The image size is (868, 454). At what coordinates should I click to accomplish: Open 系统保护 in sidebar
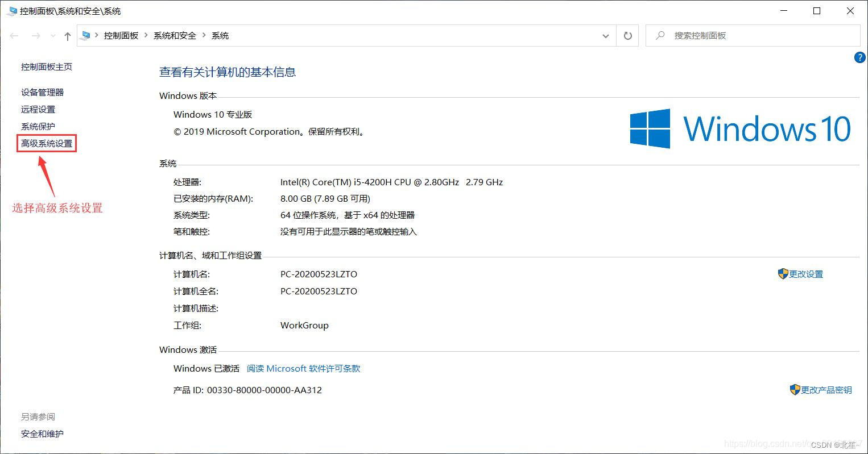tap(38, 126)
